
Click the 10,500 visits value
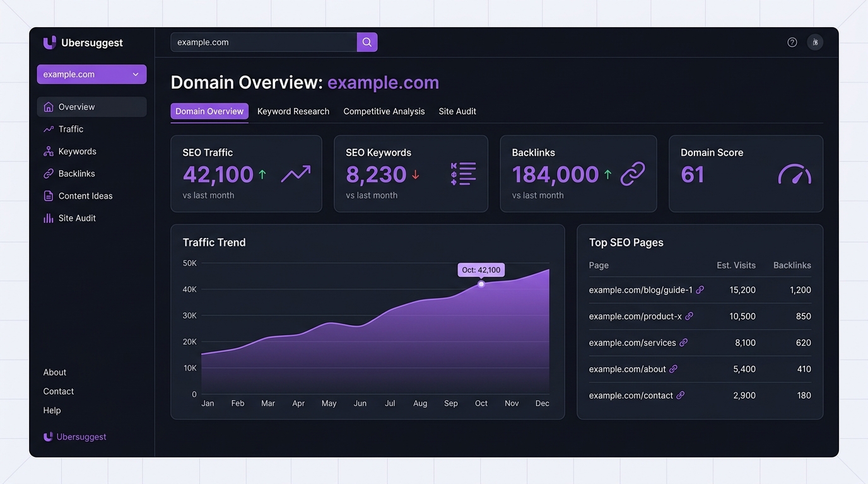(742, 316)
